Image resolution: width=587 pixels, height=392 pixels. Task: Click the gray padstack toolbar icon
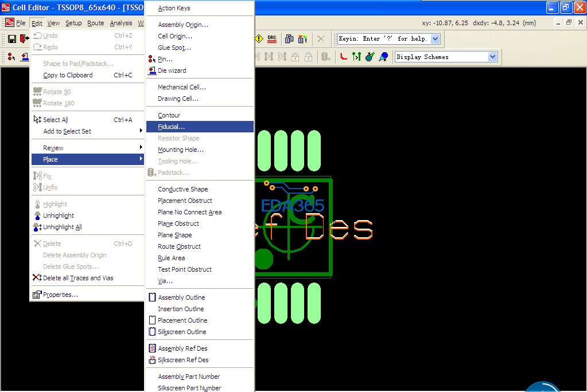(x=326, y=57)
